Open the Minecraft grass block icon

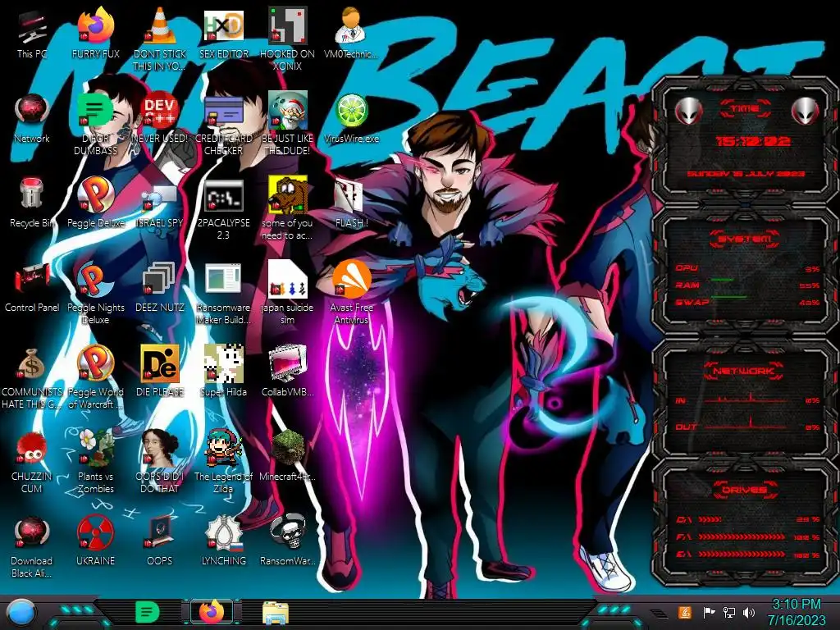click(x=287, y=448)
